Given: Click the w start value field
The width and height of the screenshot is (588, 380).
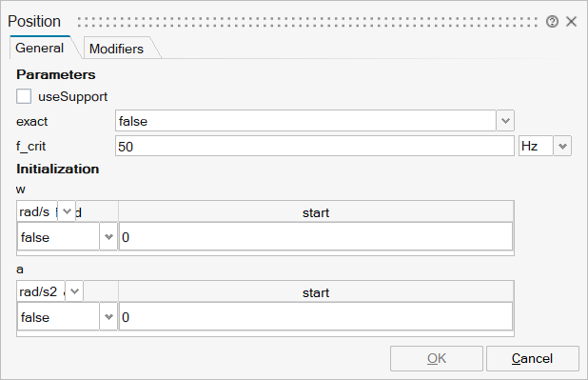Looking at the screenshot, I should point(316,237).
